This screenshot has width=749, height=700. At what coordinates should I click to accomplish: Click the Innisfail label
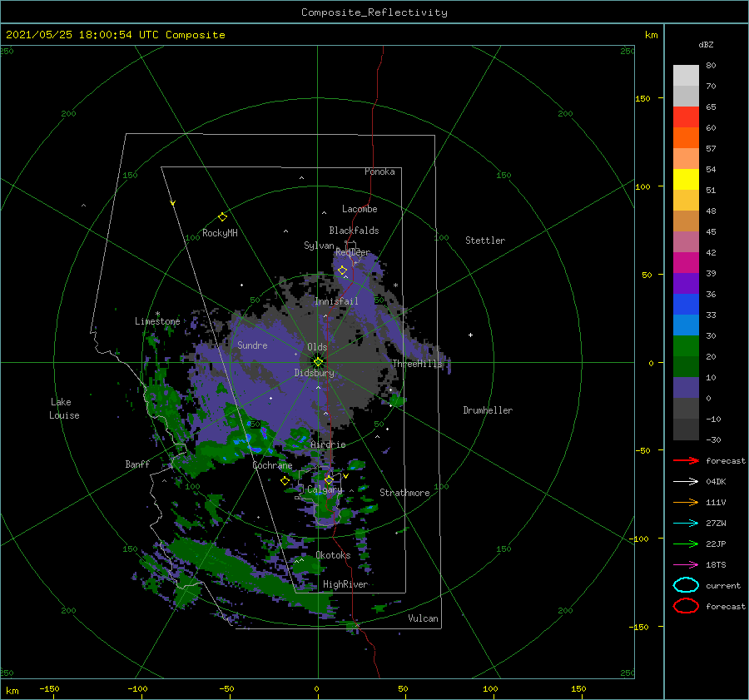point(336,301)
